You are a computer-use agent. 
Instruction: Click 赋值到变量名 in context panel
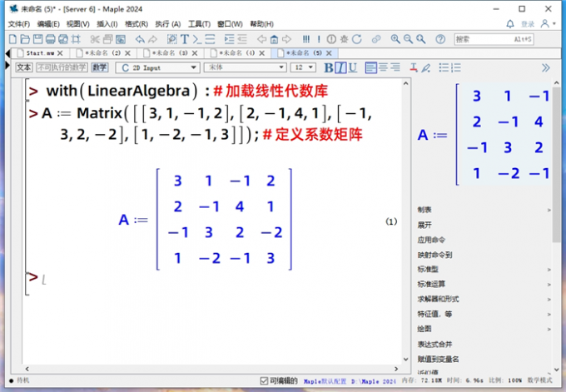pyautogui.click(x=439, y=359)
